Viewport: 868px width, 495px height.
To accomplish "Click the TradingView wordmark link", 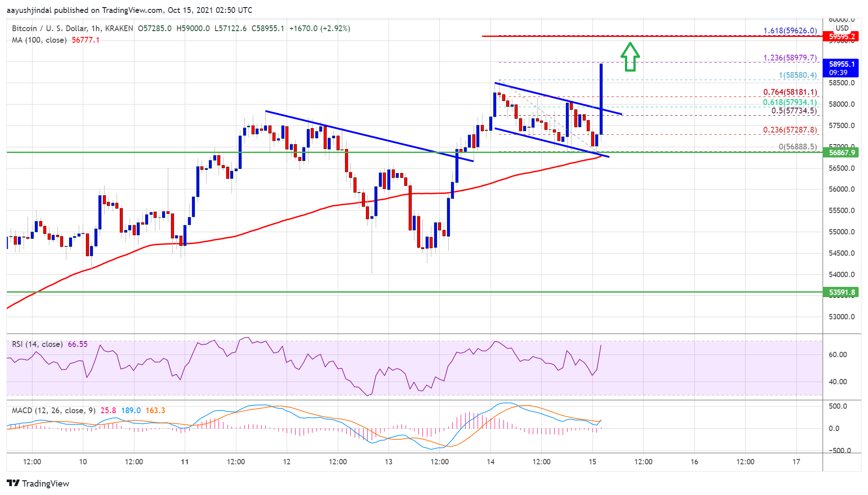I will pos(45,483).
